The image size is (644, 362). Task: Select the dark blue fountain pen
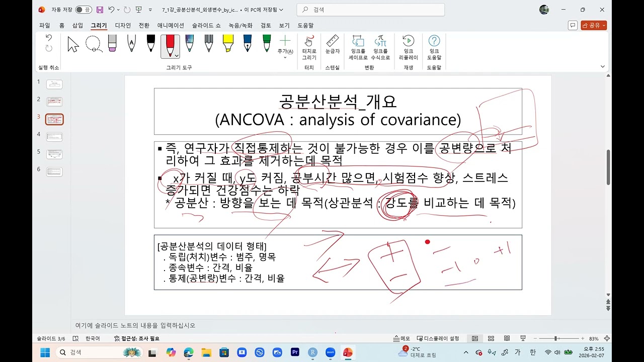pos(247,43)
